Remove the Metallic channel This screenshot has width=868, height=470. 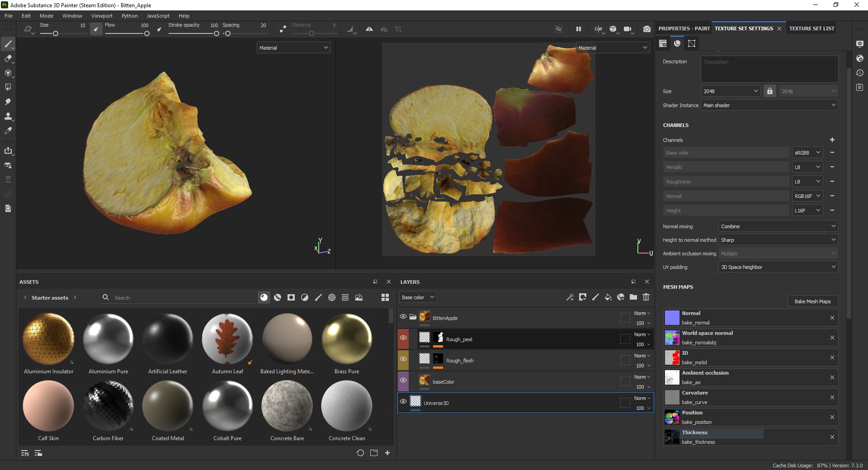click(x=832, y=167)
